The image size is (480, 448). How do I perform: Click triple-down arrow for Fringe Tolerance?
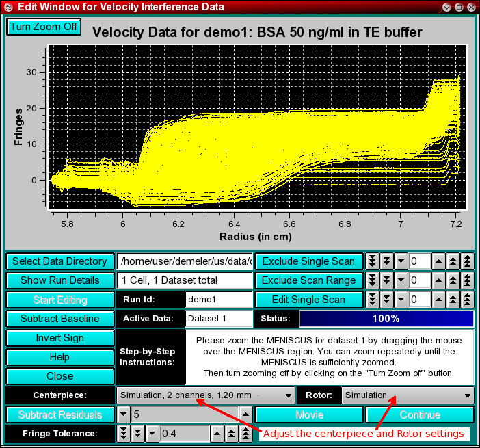[124, 434]
